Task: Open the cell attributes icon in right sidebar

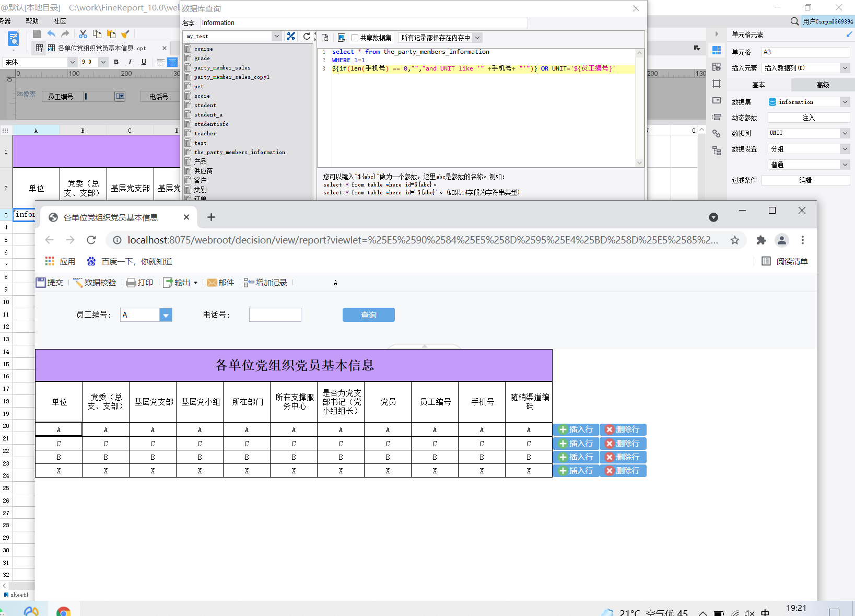Action: point(717,67)
